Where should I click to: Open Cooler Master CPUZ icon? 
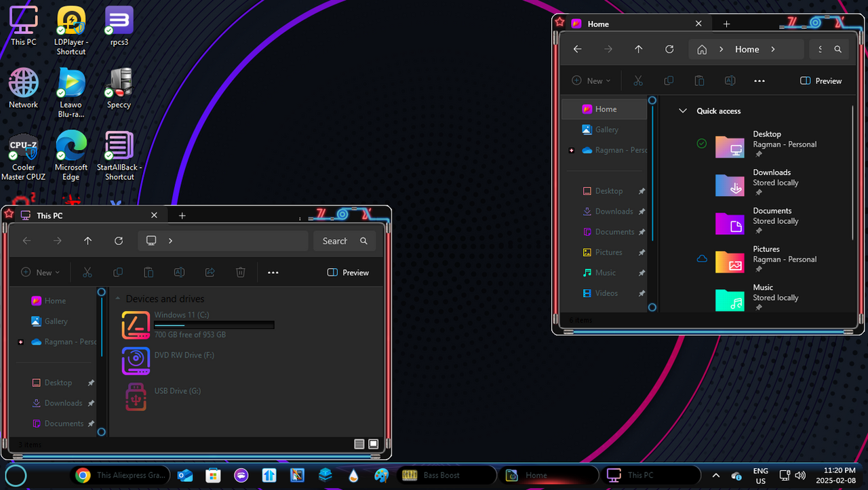pyautogui.click(x=23, y=156)
